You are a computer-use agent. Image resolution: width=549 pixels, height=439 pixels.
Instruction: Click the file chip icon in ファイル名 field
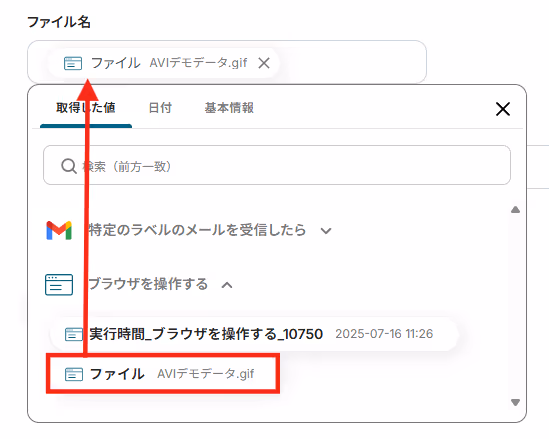pyautogui.click(x=73, y=63)
